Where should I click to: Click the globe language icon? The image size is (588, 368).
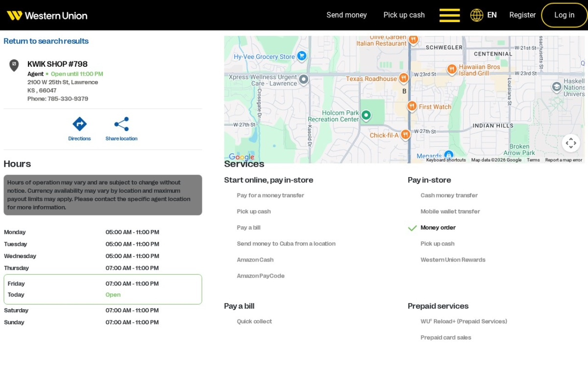pos(477,15)
